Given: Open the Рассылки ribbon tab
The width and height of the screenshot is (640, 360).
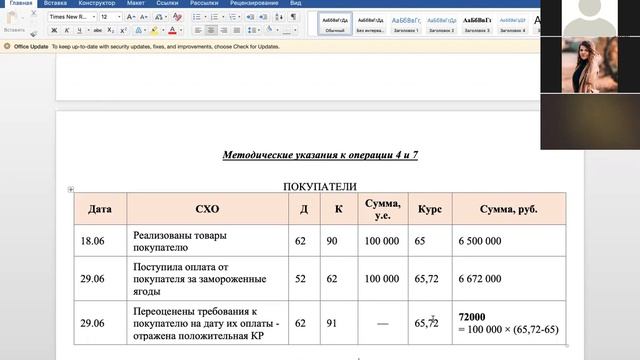Looking at the screenshot, I should 204,3.
